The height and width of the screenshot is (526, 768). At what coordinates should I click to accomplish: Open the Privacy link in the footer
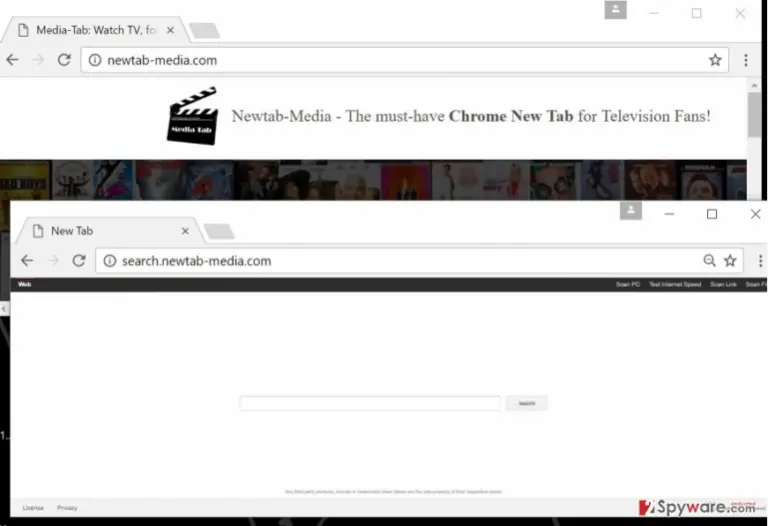(67, 508)
